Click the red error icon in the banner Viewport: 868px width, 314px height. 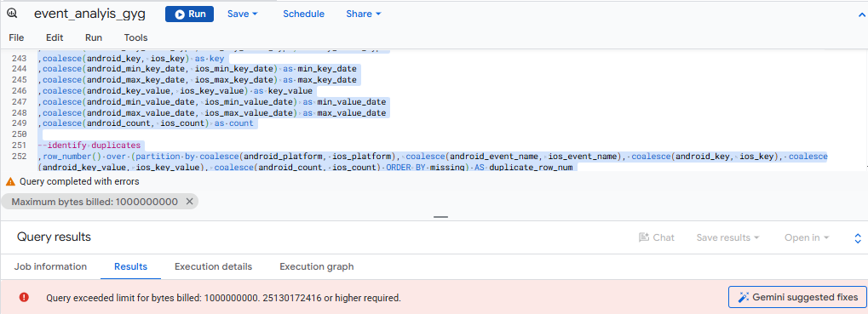[x=24, y=298]
